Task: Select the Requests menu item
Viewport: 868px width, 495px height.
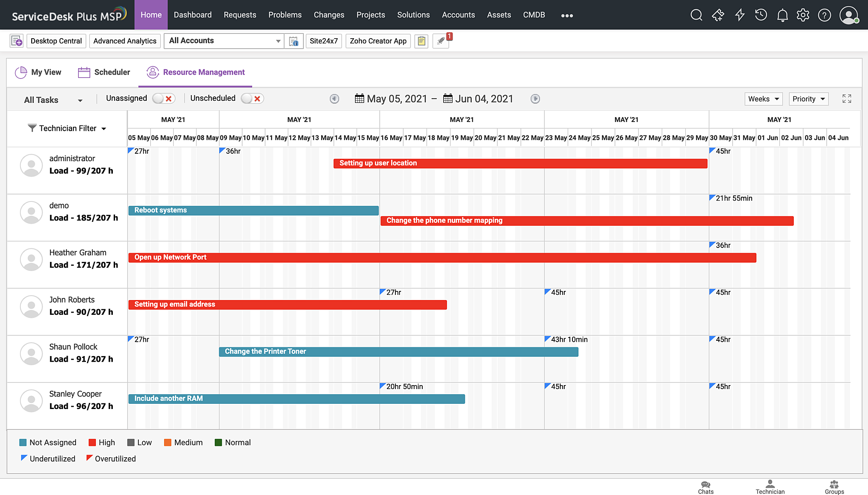Action: click(240, 14)
